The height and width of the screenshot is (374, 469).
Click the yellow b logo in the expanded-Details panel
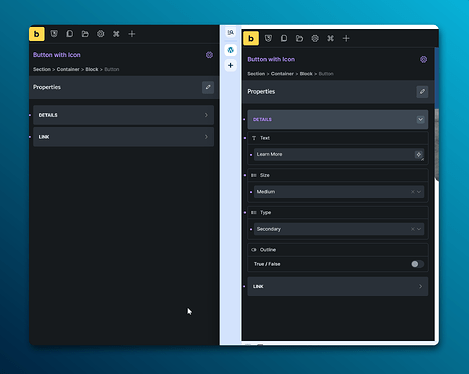coord(251,38)
